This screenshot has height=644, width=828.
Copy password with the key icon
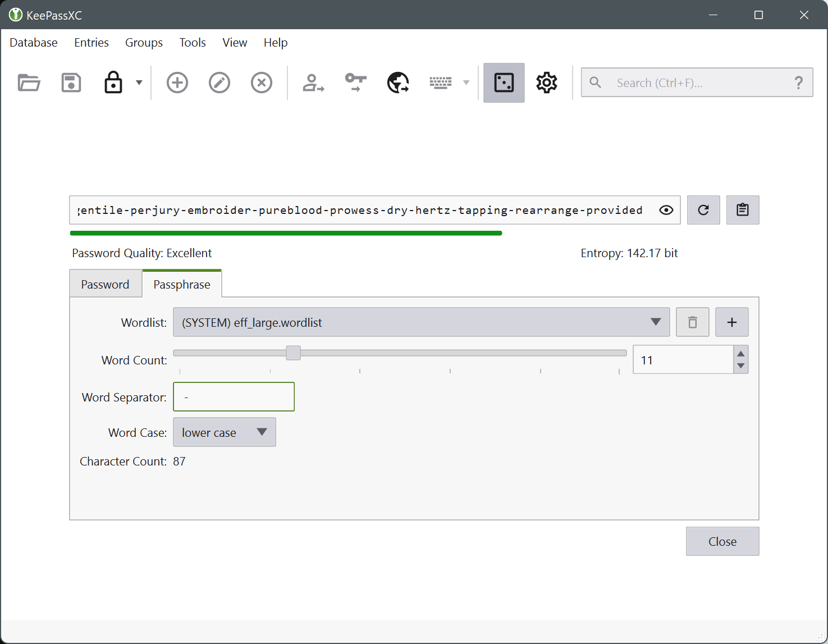(356, 83)
